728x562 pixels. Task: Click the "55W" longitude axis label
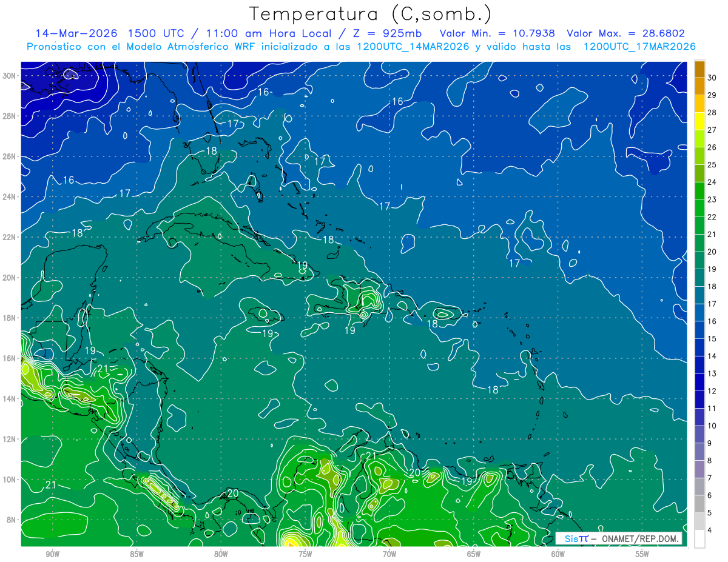coord(642,554)
